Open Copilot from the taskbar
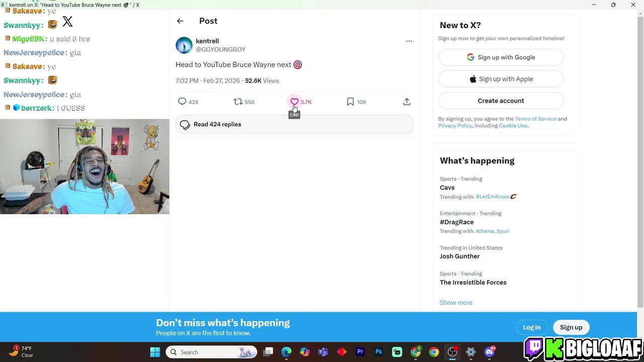 (x=305, y=352)
